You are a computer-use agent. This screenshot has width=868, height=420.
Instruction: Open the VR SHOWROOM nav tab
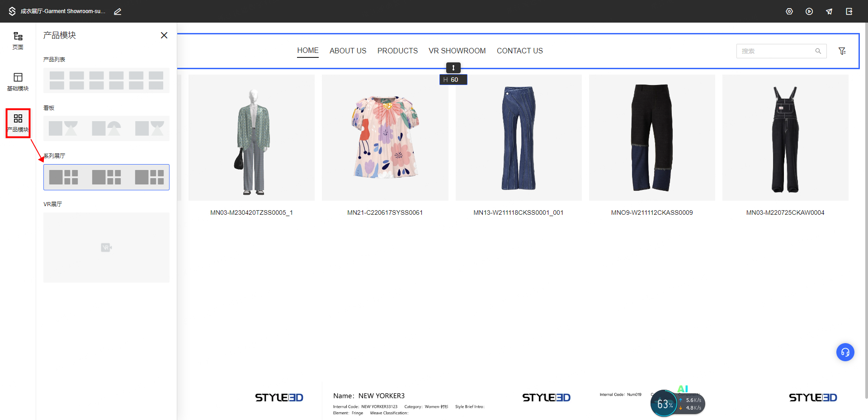pyautogui.click(x=457, y=51)
